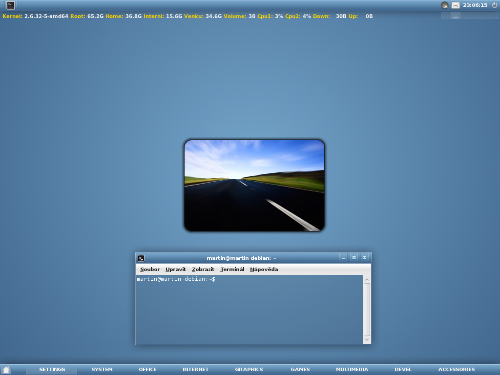The width and height of the screenshot is (500, 375).
Task: Click the road photo thumbnail on desktop
Action: (x=254, y=185)
